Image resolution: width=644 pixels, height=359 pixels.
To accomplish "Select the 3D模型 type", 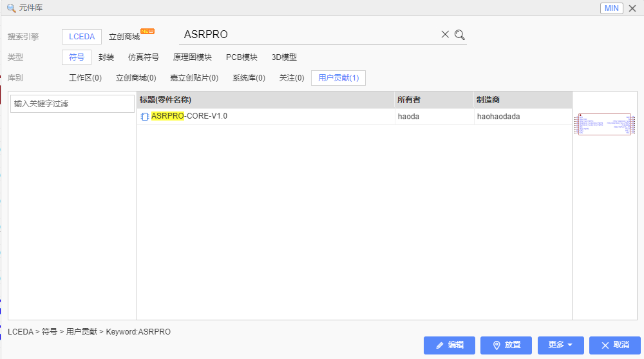I will (x=284, y=57).
